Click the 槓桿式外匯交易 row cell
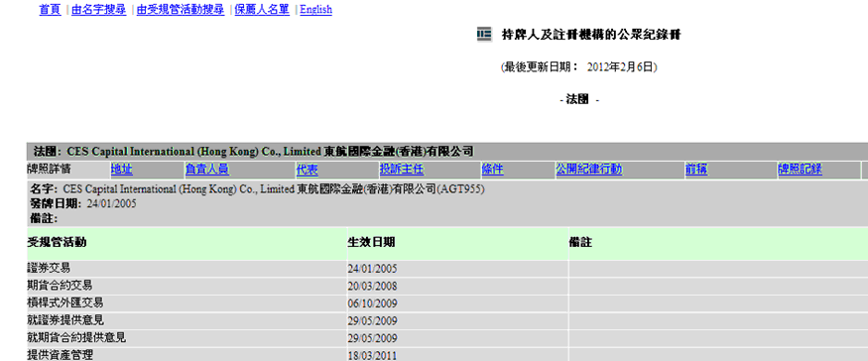The width and height of the screenshot is (868, 361). click(186, 303)
